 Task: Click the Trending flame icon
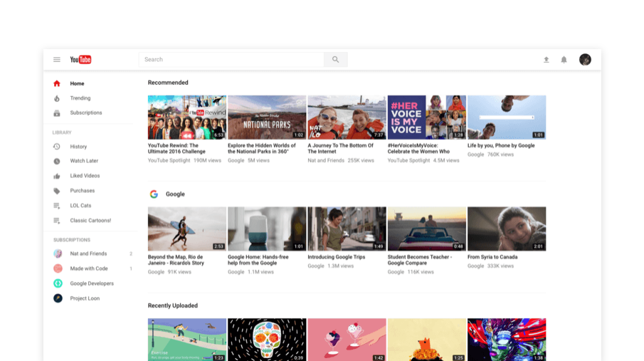click(x=57, y=98)
